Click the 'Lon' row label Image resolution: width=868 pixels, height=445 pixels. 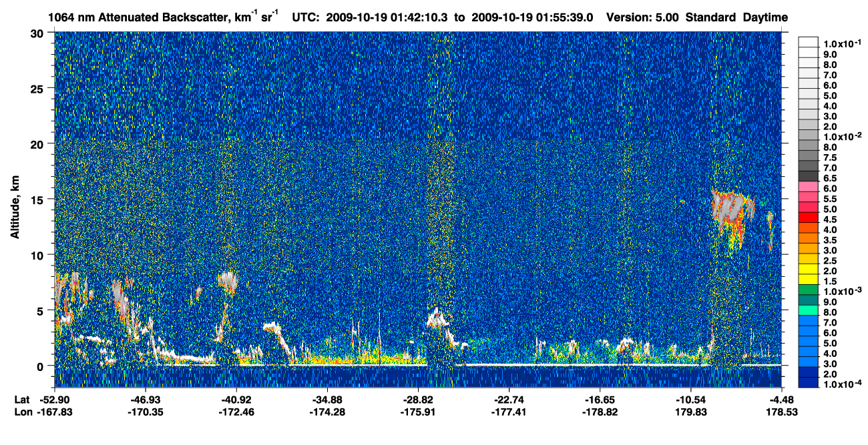(22, 412)
